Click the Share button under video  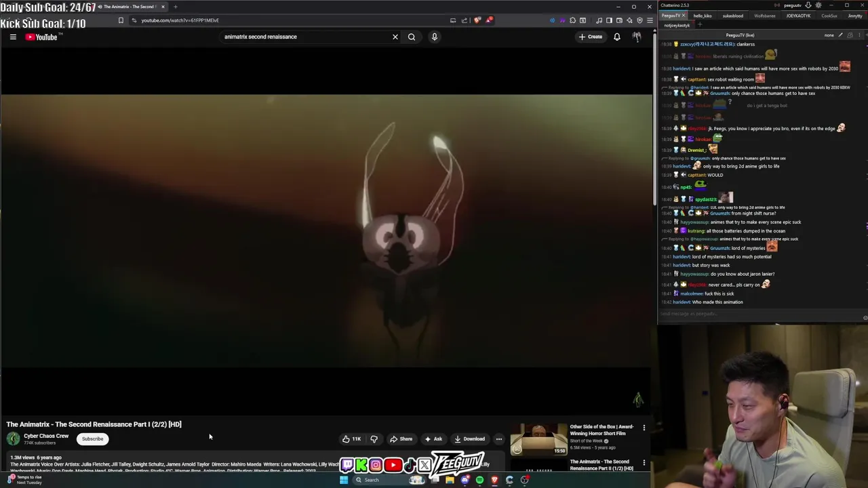401,439
